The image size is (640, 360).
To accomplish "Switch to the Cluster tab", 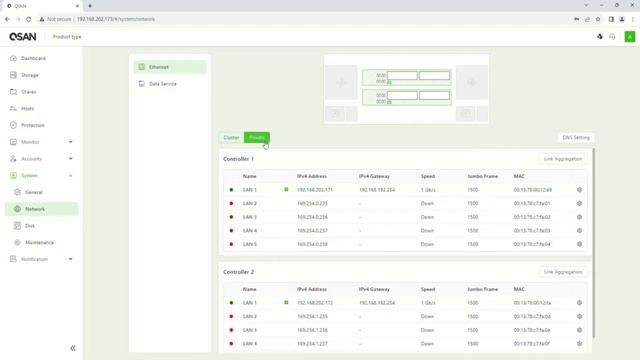I will [231, 138].
